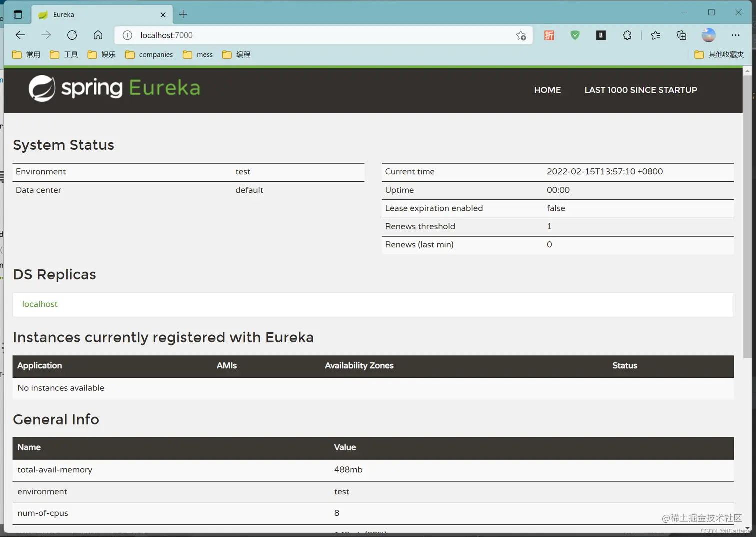Click the page vertical scrollbar thumb
The image size is (756, 537).
pyautogui.click(x=747, y=217)
